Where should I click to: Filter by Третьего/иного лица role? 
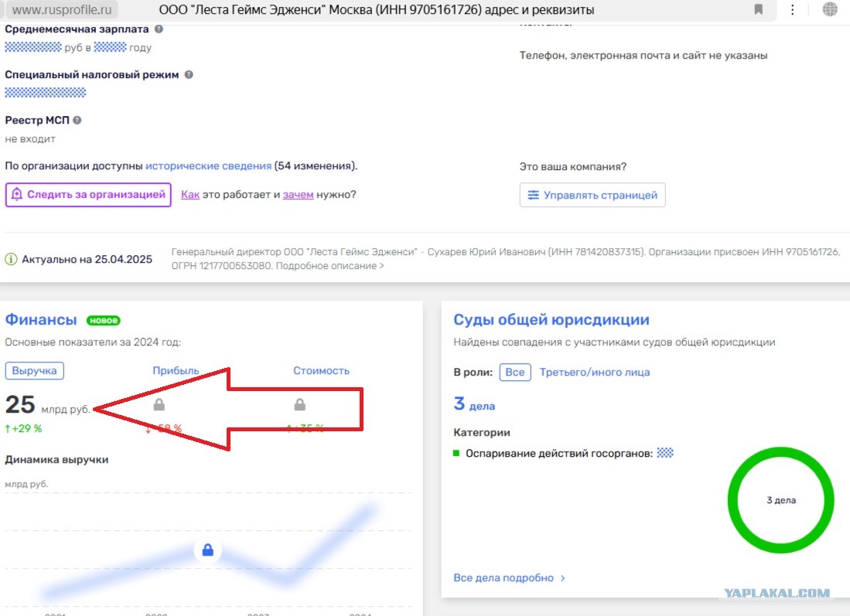click(x=595, y=373)
